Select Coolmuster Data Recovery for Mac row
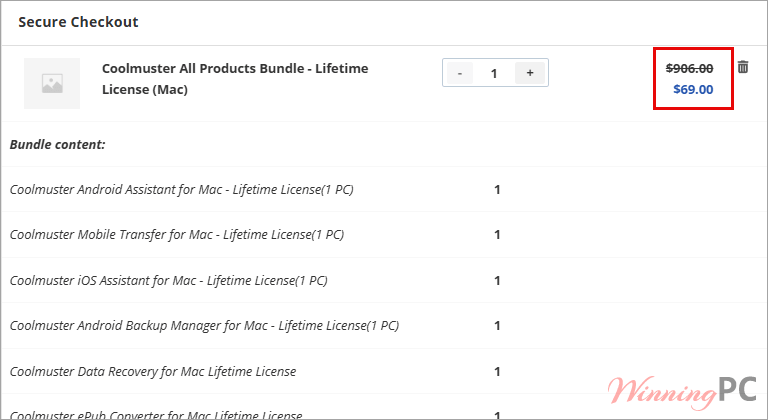768x420 pixels. pos(384,371)
